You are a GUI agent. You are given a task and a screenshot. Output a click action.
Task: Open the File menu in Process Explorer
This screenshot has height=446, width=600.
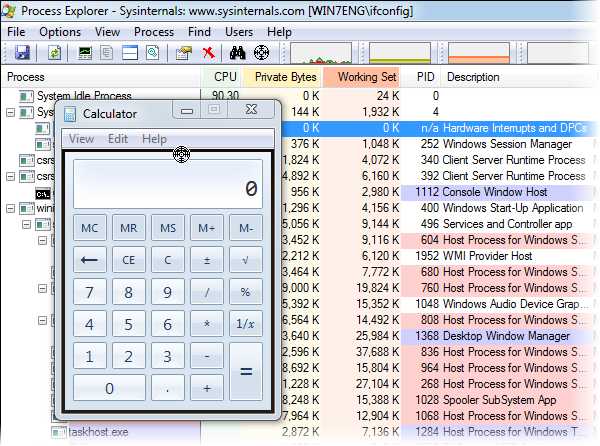(16, 32)
